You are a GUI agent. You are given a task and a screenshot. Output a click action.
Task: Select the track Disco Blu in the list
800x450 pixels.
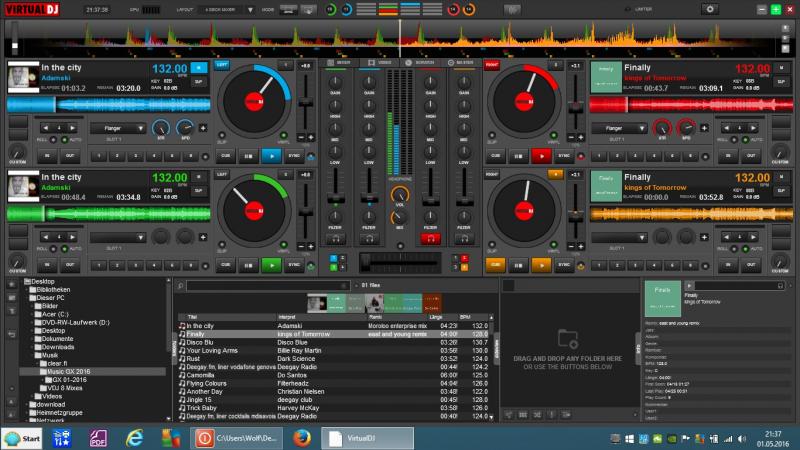point(200,342)
